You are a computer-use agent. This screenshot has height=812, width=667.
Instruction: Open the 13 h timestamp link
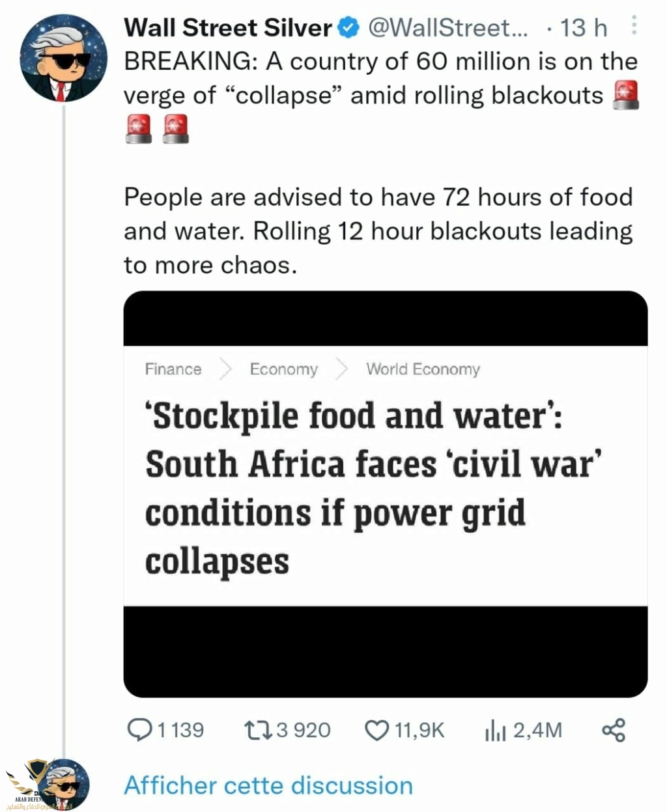point(583,28)
